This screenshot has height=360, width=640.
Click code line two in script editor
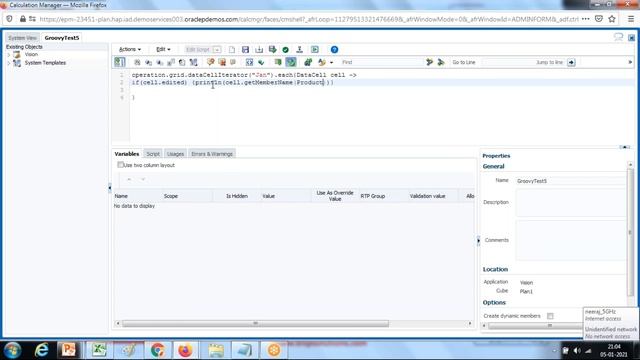coord(233,82)
